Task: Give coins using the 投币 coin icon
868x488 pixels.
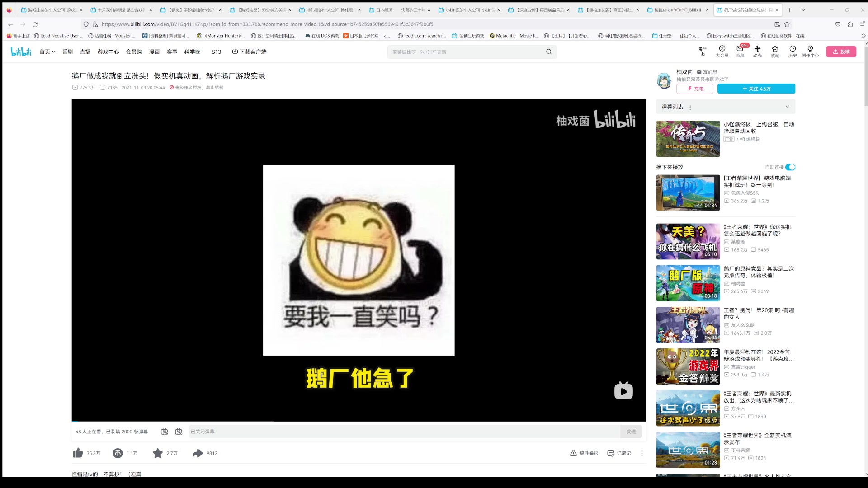Action: click(x=117, y=453)
